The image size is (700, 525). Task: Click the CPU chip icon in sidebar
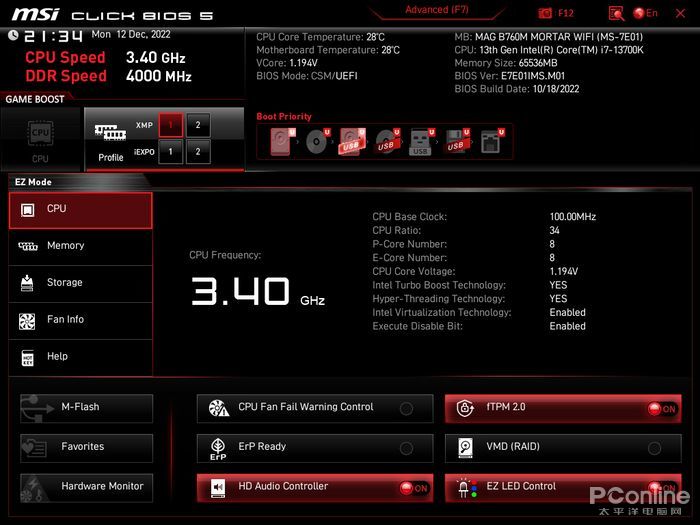click(28, 210)
